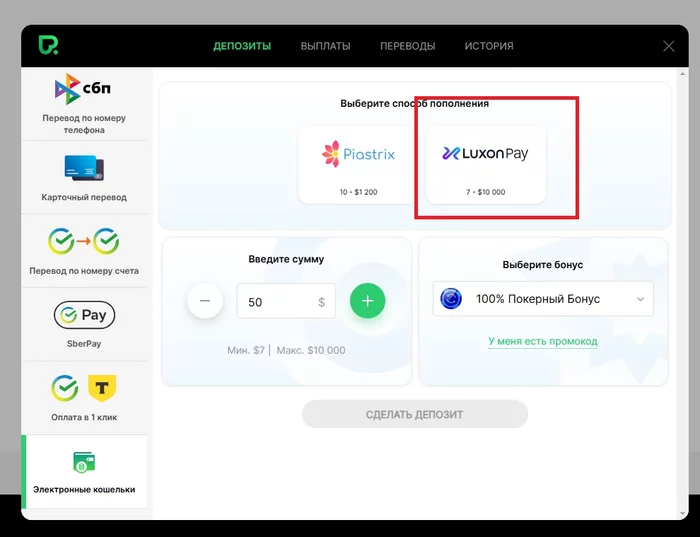Click the bonus dropdown chevron arrow
The width and height of the screenshot is (700, 537).
[x=640, y=299]
